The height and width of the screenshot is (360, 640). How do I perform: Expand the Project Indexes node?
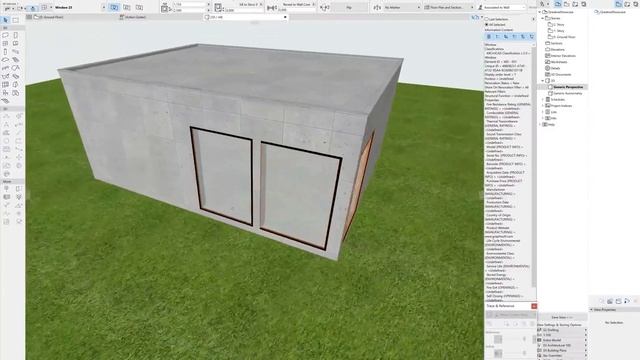point(543,106)
